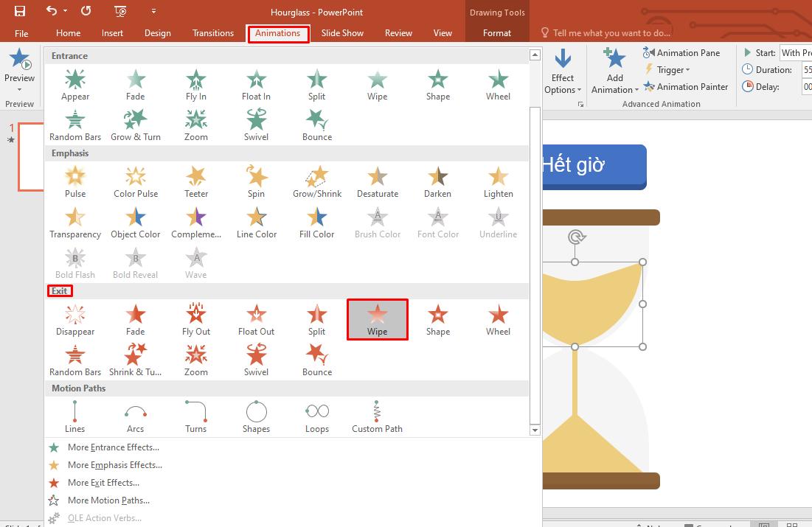
Task: Apply the Teeter emphasis animation
Action: click(195, 182)
